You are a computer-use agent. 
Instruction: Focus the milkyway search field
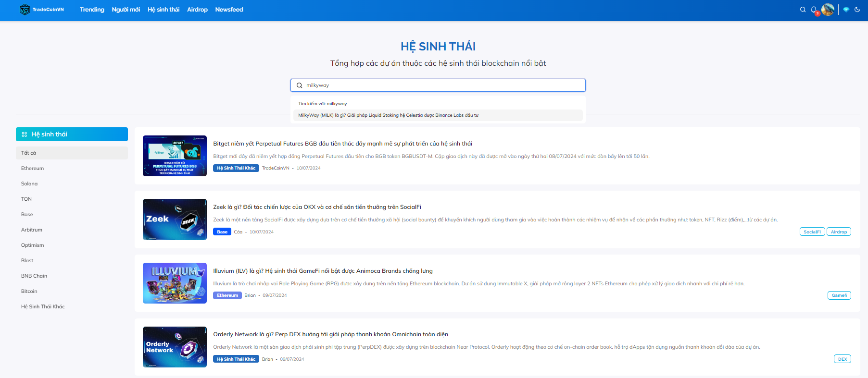438,85
